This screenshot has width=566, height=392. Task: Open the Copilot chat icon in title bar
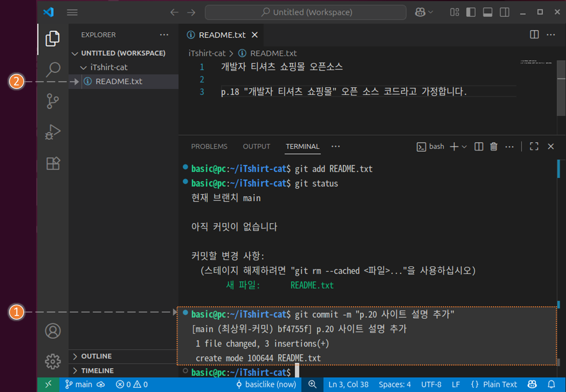[420, 12]
